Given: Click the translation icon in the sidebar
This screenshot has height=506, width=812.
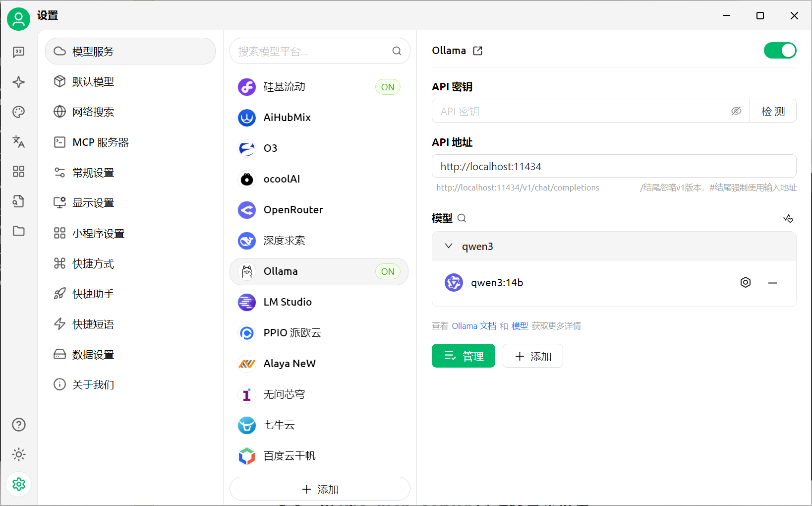Looking at the screenshot, I should 18,142.
